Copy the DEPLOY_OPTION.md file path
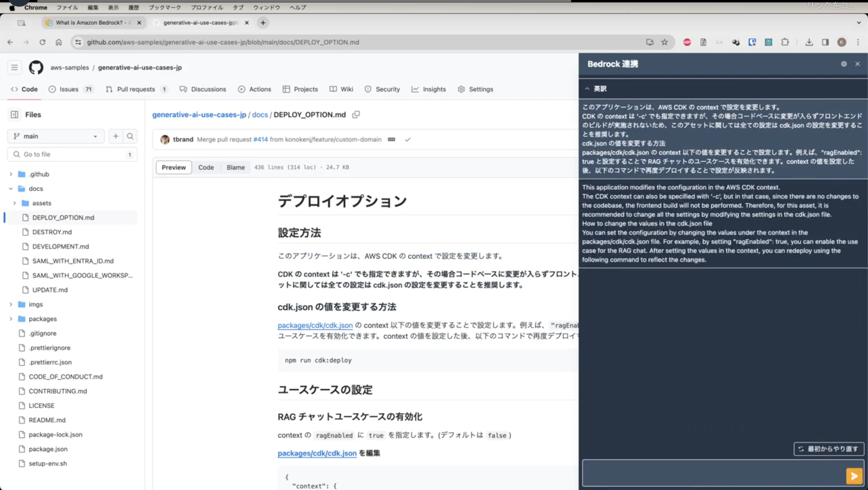Screen dimensions: 868x490 [x=356, y=115]
